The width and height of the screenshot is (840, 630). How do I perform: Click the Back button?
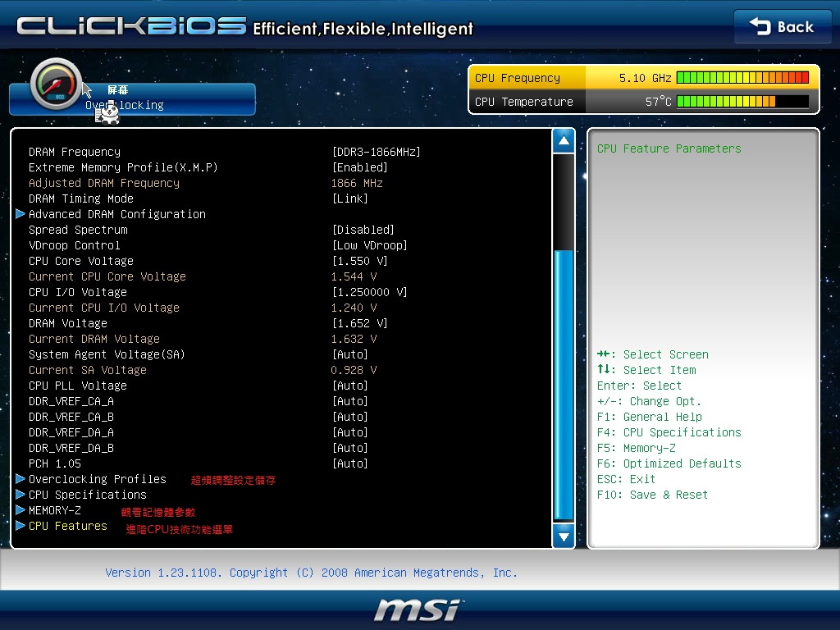(x=782, y=26)
